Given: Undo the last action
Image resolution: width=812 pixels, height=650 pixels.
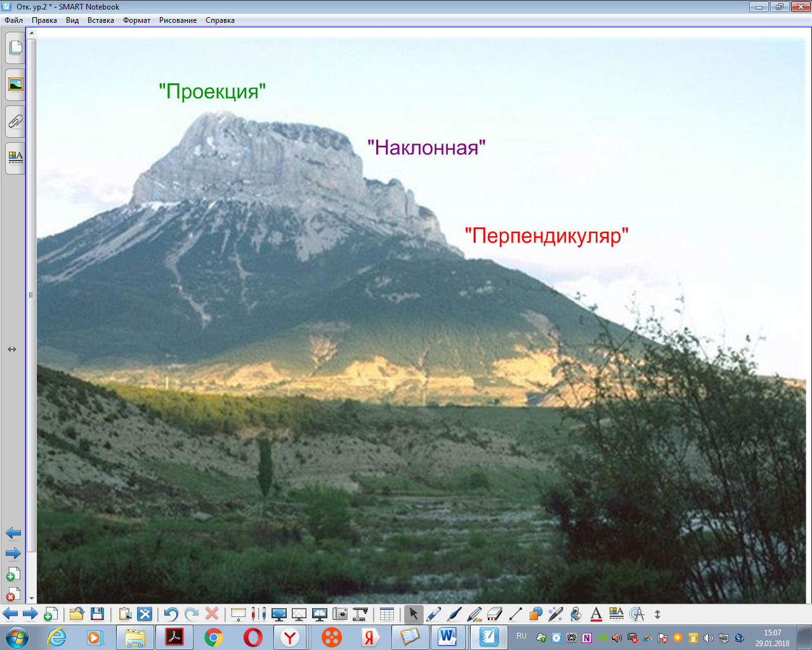Looking at the screenshot, I should point(171,614).
